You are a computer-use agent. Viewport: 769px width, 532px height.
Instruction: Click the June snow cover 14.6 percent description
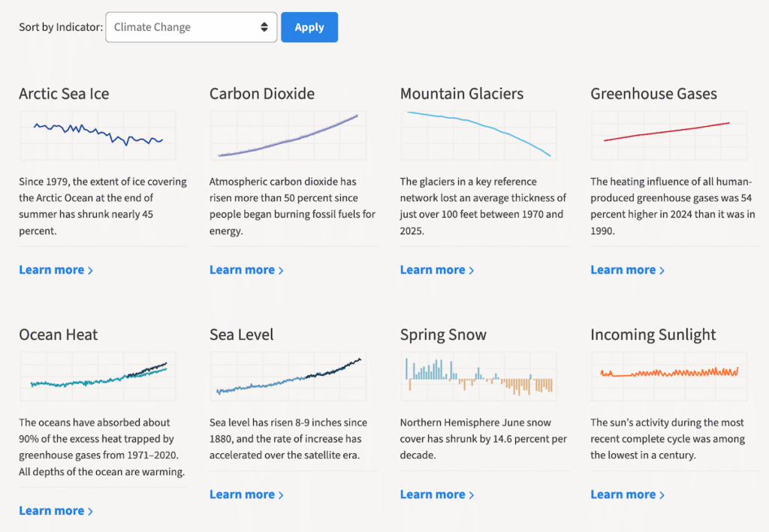[484, 439]
